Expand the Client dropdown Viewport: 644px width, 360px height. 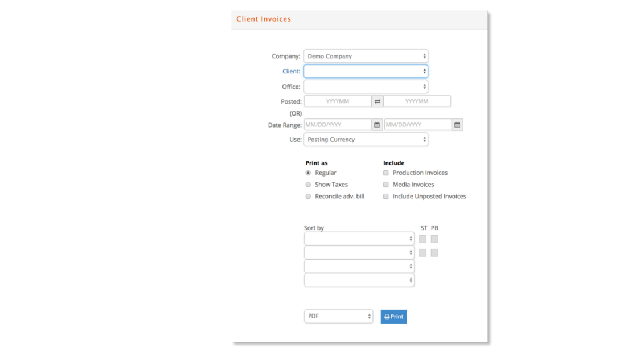click(x=366, y=72)
